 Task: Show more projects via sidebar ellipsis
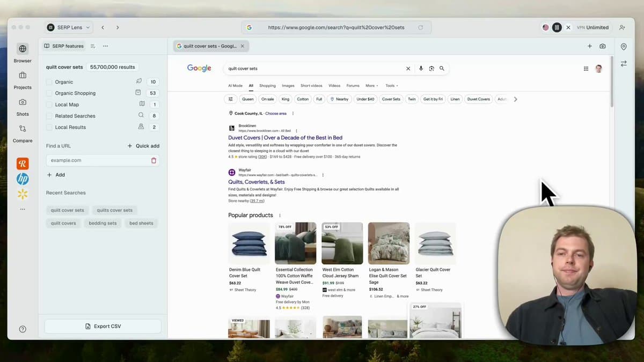[x=23, y=209]
